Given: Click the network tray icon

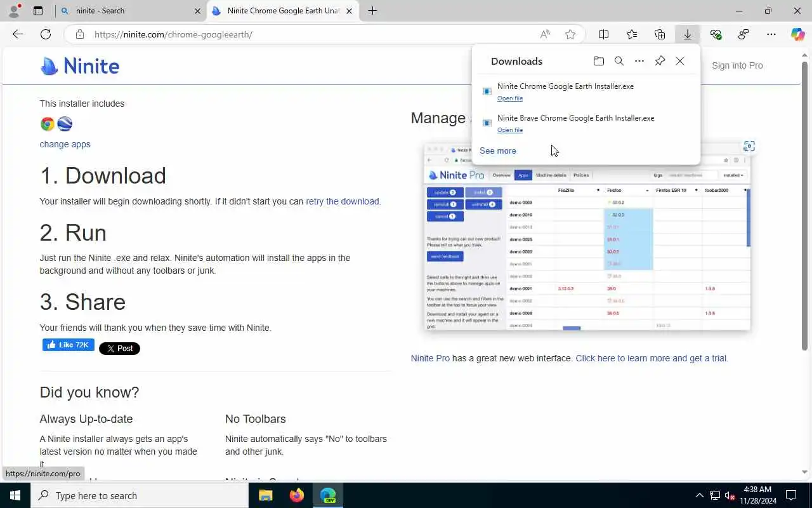Looking at the screenshot, I should click(x=715, y=495).
